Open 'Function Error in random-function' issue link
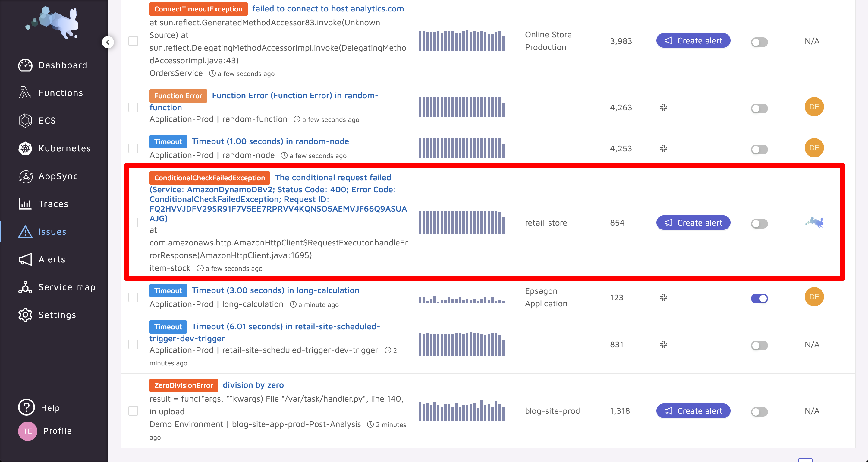Screen dimensions: 868x462 pos(264,101)
